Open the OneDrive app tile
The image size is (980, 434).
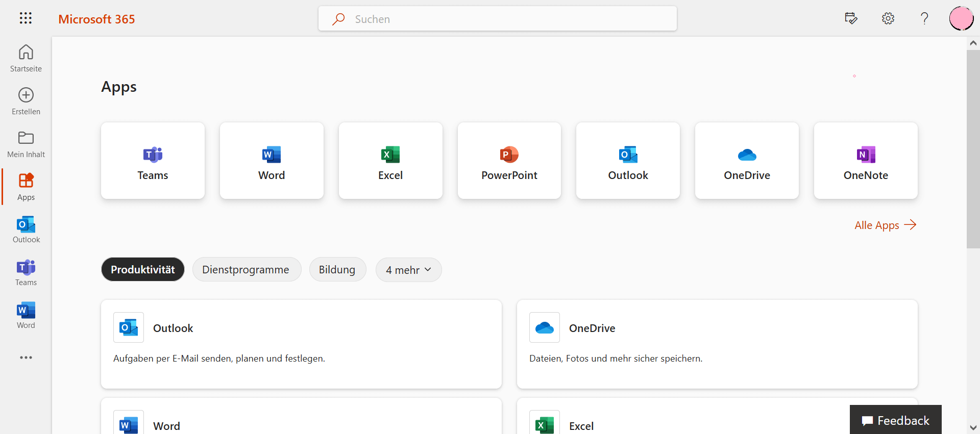[x=747, y=161]
